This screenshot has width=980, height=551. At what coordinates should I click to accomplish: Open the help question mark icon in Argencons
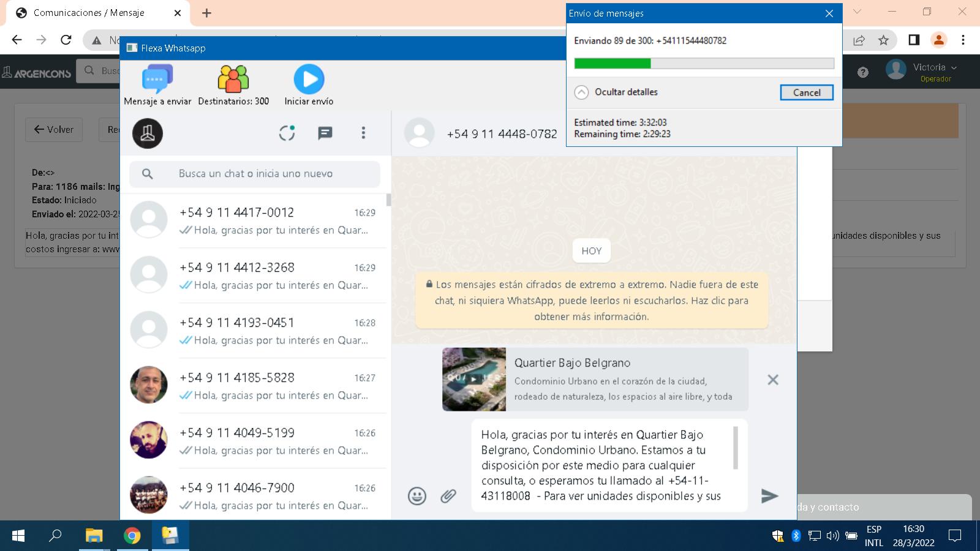tap(863, 72)
